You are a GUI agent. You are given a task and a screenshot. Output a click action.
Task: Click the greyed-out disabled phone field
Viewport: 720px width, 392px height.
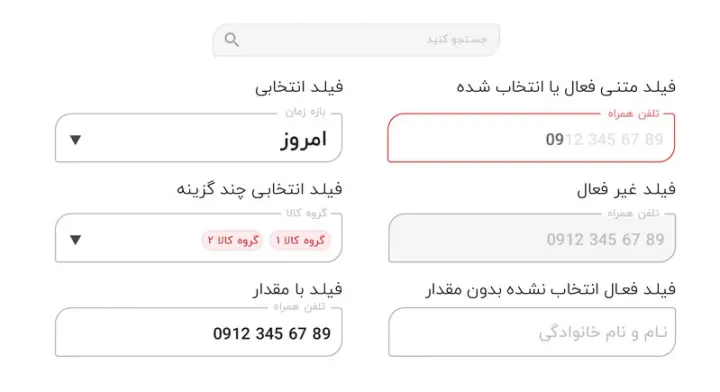coord(532,238)
